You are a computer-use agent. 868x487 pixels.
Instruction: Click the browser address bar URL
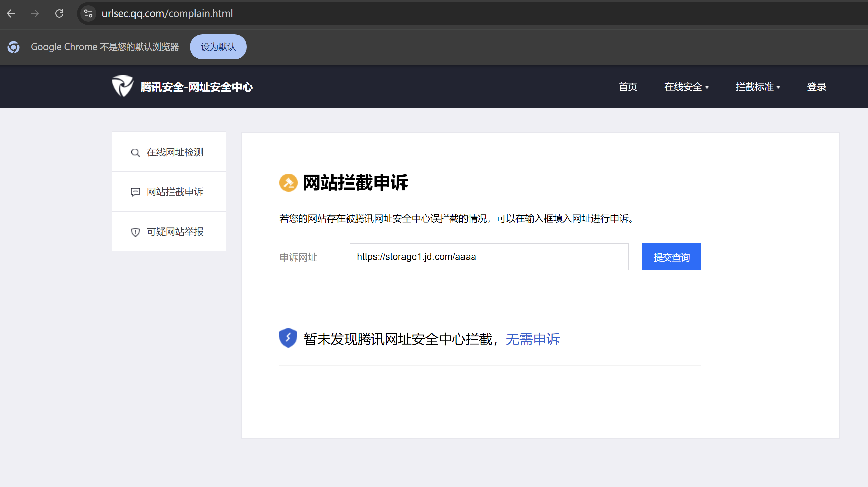coord(167,13)
